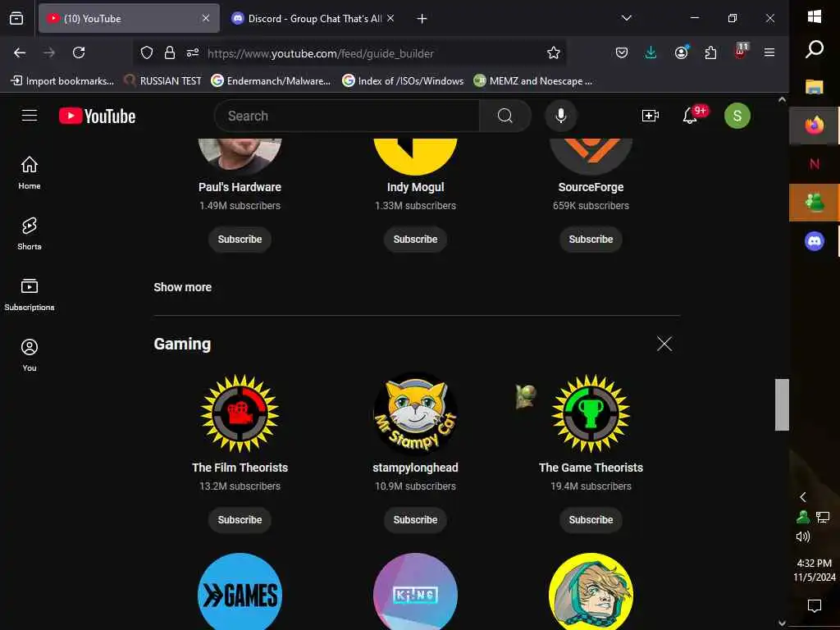Go to Home in YouTube sidebar

[x=30, y=172]
